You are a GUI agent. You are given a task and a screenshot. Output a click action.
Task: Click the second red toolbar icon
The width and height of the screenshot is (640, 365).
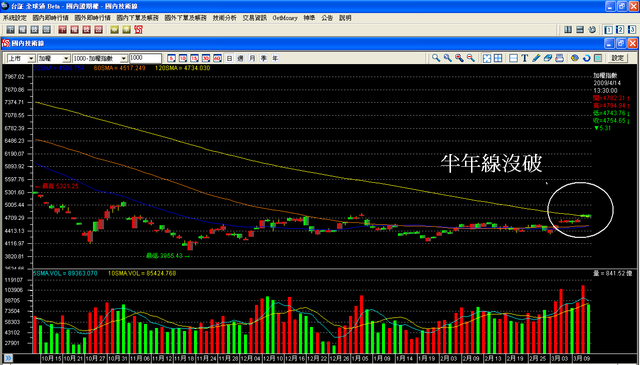[x=74, y=30]
